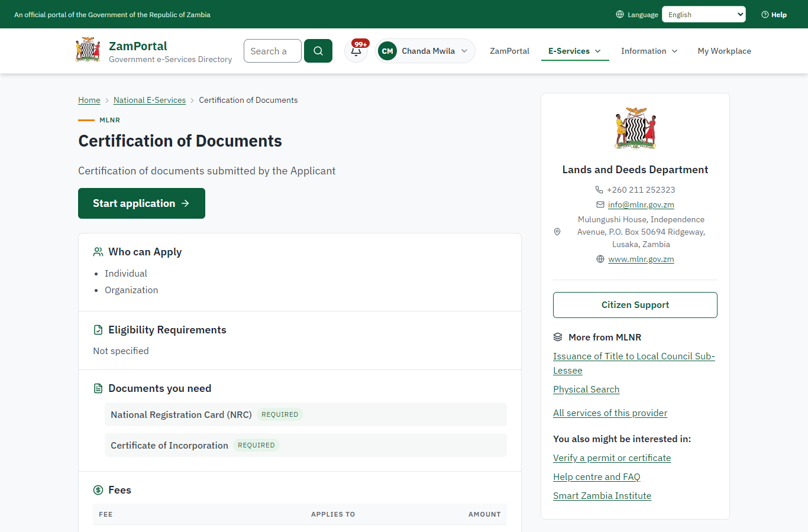Click the layers icon beside More from MLNR
Screen dimensions: 808x532
(558, 337)
